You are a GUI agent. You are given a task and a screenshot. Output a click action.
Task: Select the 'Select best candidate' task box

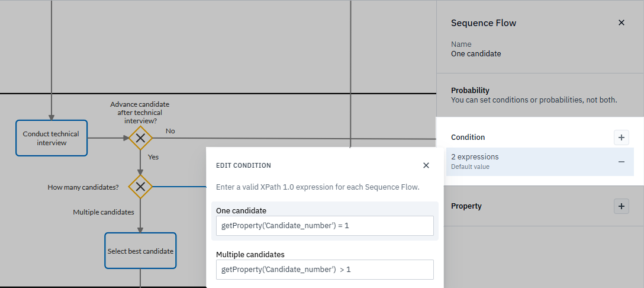click(x=140, y=251)
